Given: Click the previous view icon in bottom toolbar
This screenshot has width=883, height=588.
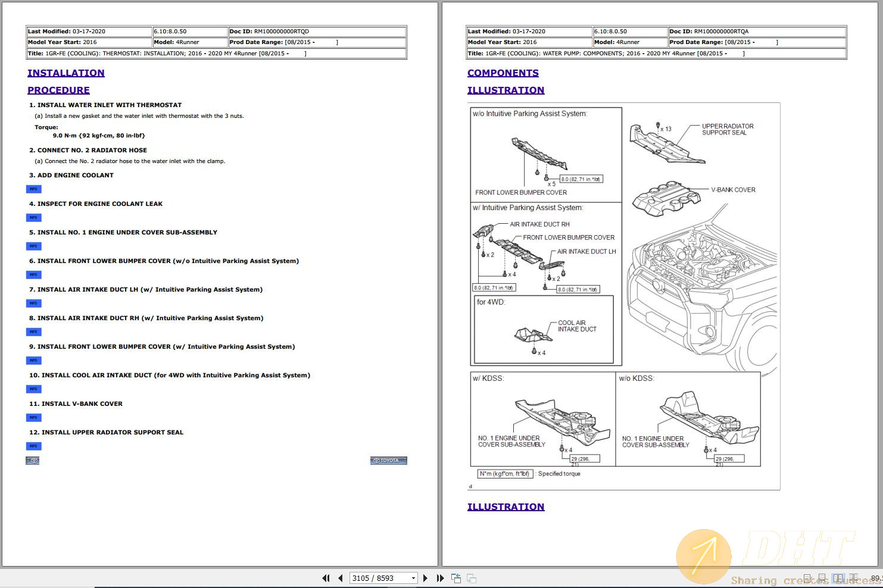Looking at the screenshot, I should point(456,578).
